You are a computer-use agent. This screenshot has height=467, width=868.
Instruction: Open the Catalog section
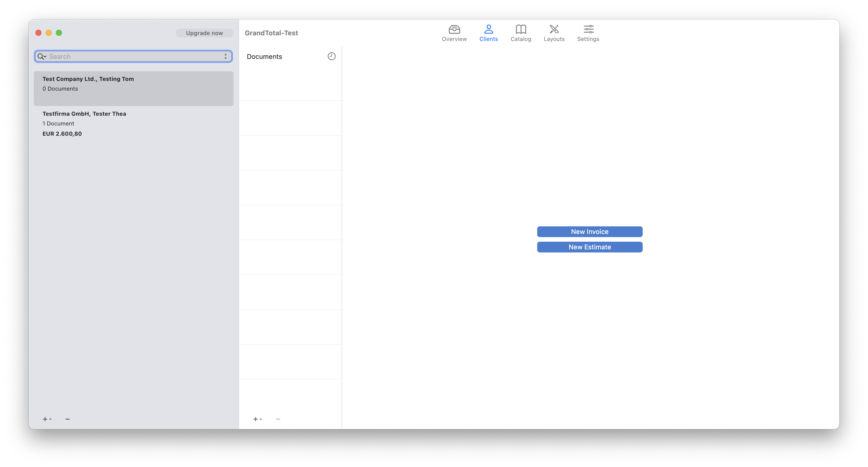click(x=521, y=33)
